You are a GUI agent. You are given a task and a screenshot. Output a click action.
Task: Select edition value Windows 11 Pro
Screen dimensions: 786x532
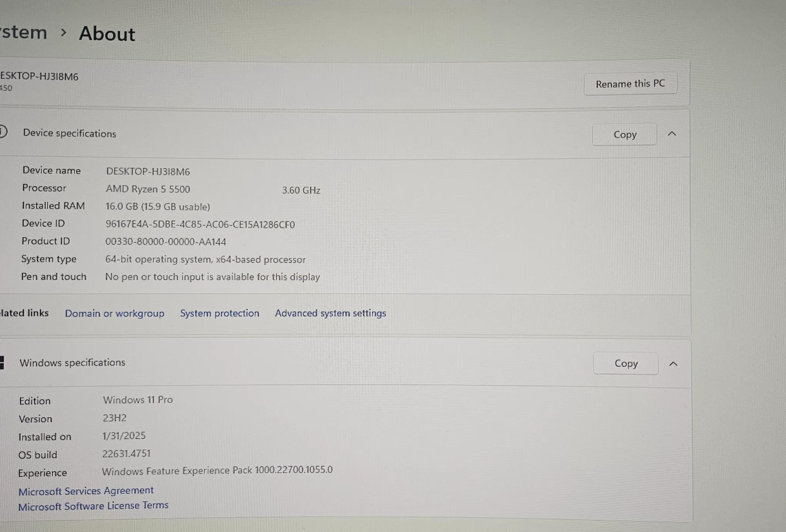(138, 400)
